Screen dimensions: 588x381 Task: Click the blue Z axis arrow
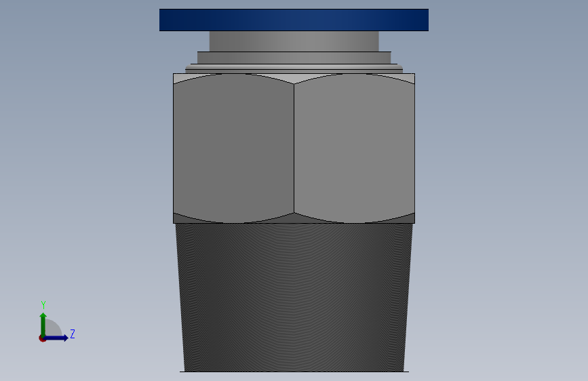pyautogui.click(x=57, y=338)
